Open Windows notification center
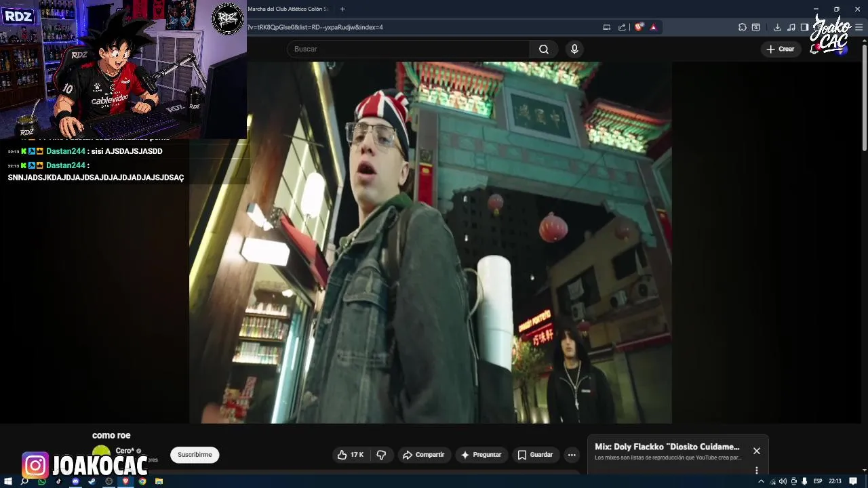868x488 pixels. click(x=853, y=481)
